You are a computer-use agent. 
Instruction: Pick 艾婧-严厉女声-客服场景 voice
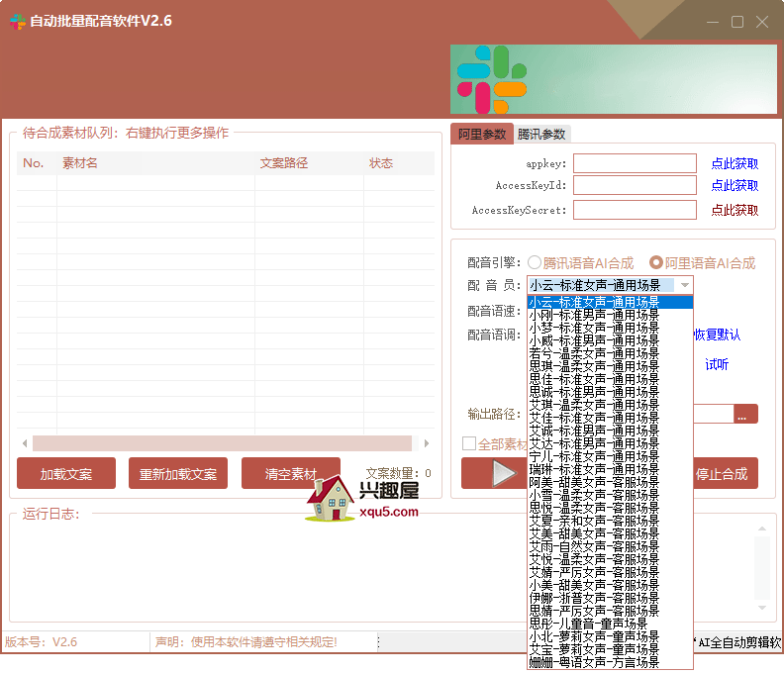611,572
